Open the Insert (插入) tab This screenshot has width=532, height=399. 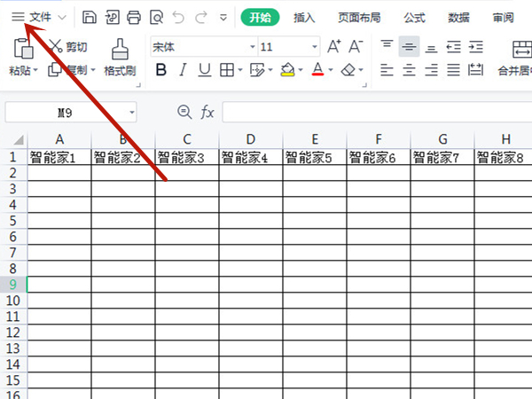304,17
